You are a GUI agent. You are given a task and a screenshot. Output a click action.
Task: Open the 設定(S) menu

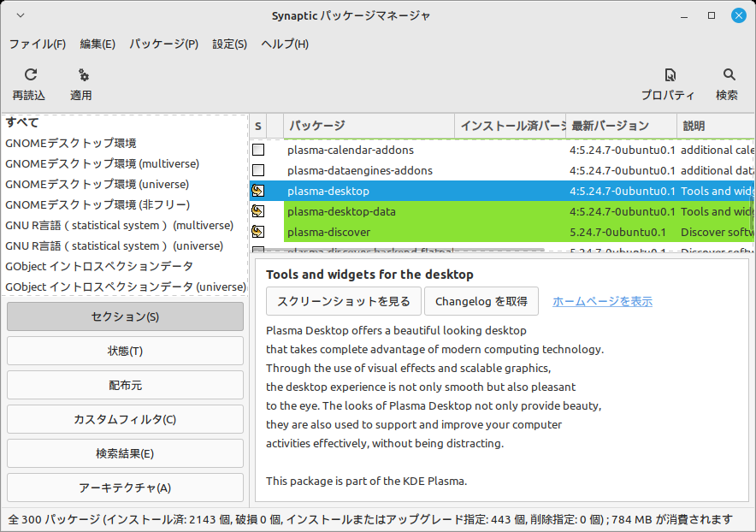pos(229,44)
